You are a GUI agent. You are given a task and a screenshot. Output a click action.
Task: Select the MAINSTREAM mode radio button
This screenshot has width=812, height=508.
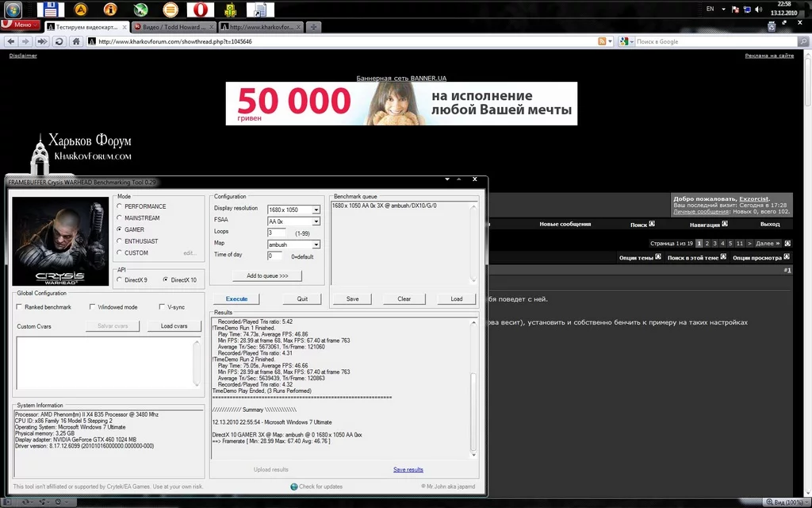pyautogui.click(x=120, y=217)
